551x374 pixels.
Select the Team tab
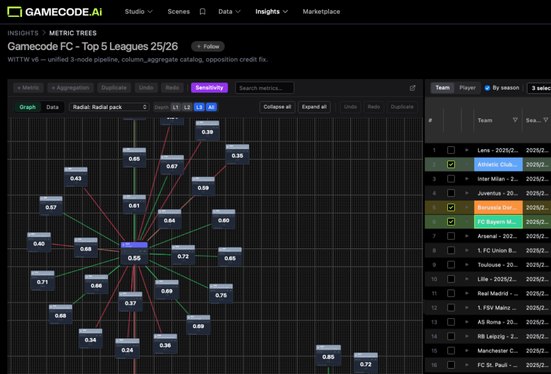point(442,88)
